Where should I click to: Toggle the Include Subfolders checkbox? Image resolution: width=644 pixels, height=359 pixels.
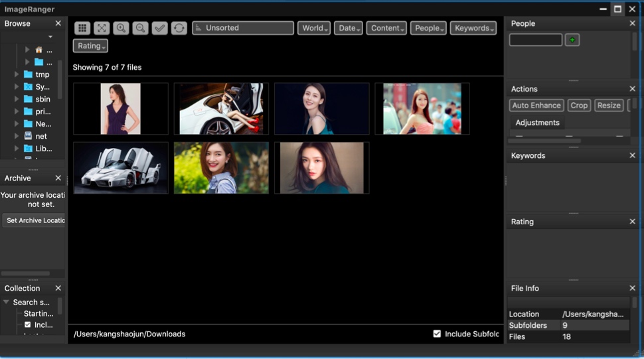437,334
